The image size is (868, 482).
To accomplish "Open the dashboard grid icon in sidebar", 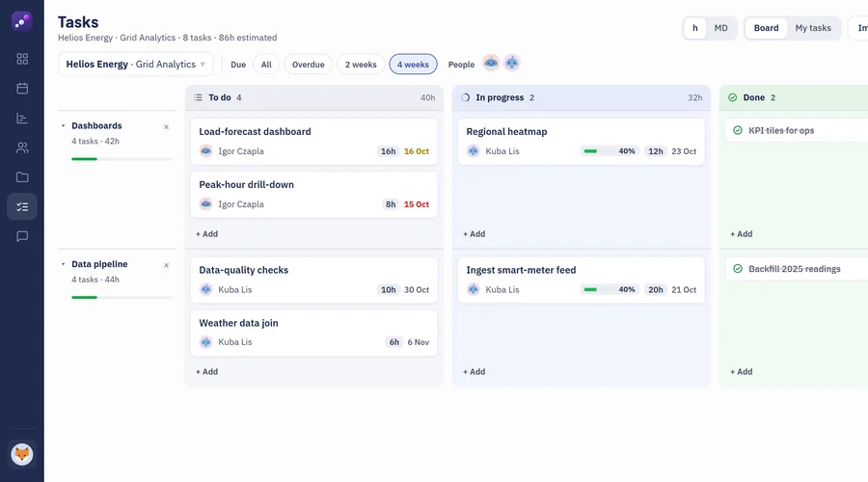I will pyautogui.click(x=22, y=59).
